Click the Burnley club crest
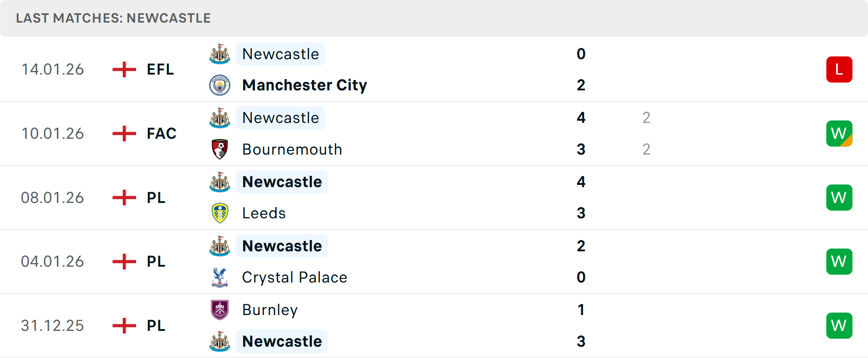Viewport: 868px width, 358px height. tap(220, 310)
